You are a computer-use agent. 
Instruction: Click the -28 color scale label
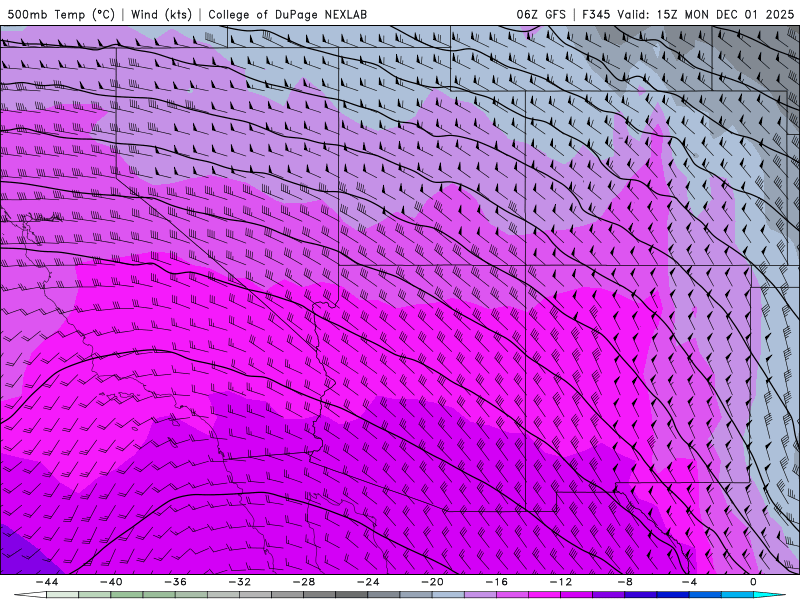point(304,582)
